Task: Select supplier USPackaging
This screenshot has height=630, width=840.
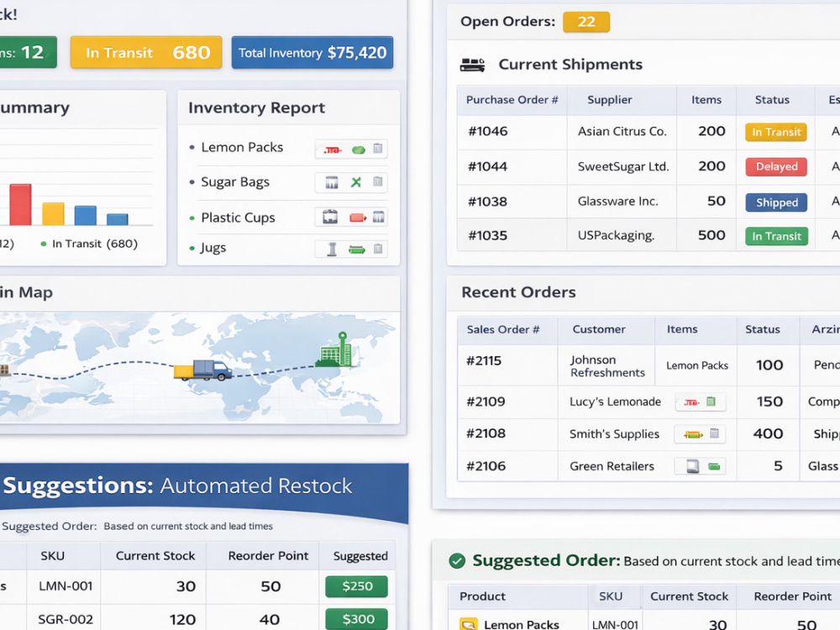Action: [x=616, y=236]
